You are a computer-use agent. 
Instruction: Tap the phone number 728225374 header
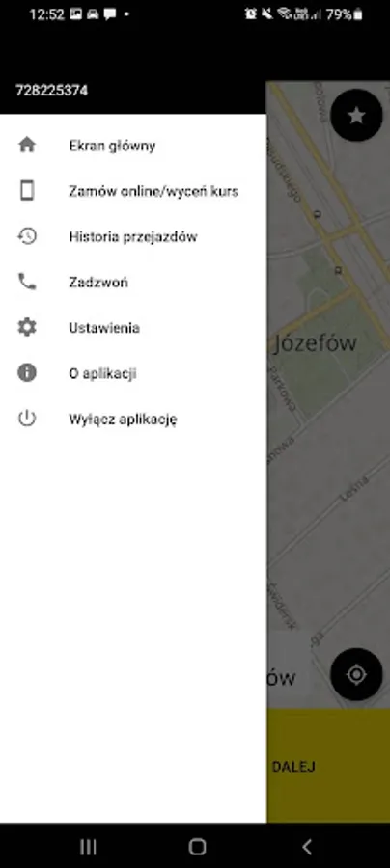pos(51,91)
